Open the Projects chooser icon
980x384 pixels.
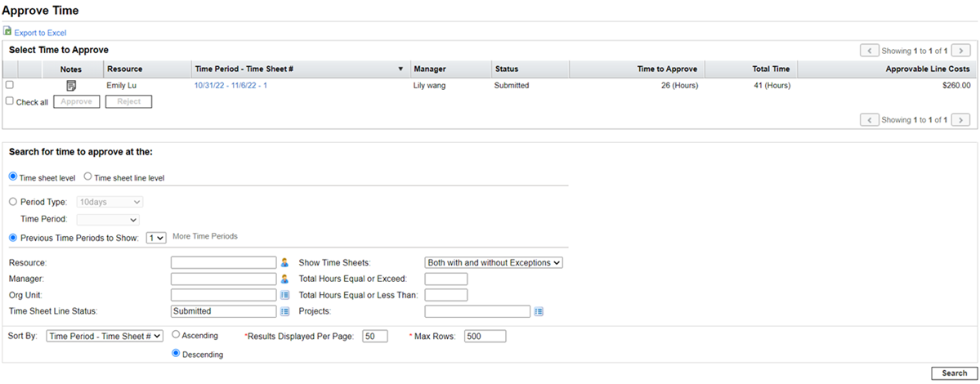539,311
